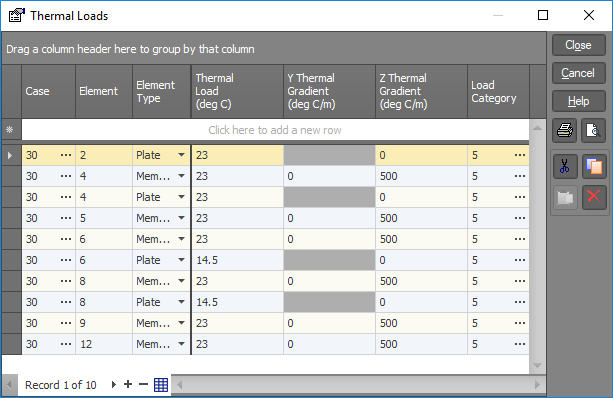Delete row with red X icon

pyautogui.click(x=594, y=197)
